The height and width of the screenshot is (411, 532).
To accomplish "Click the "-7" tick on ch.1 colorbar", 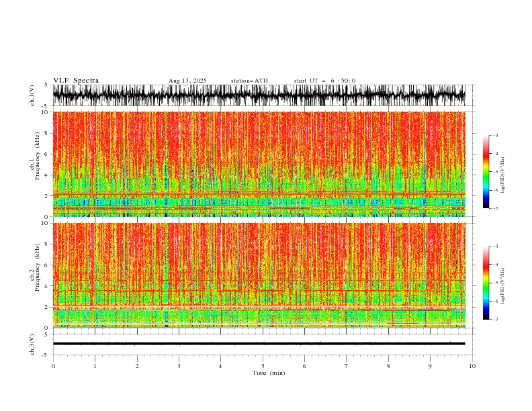I will click(495, 209).
